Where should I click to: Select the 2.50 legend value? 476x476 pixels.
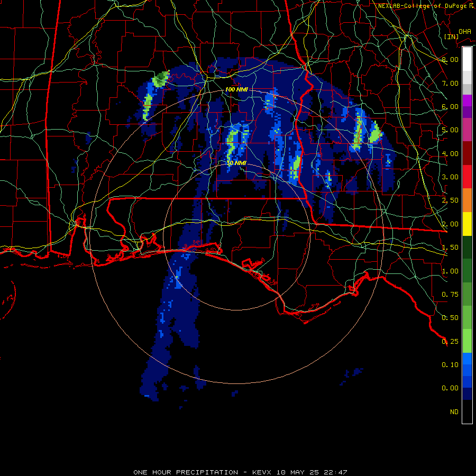(450, 200)
